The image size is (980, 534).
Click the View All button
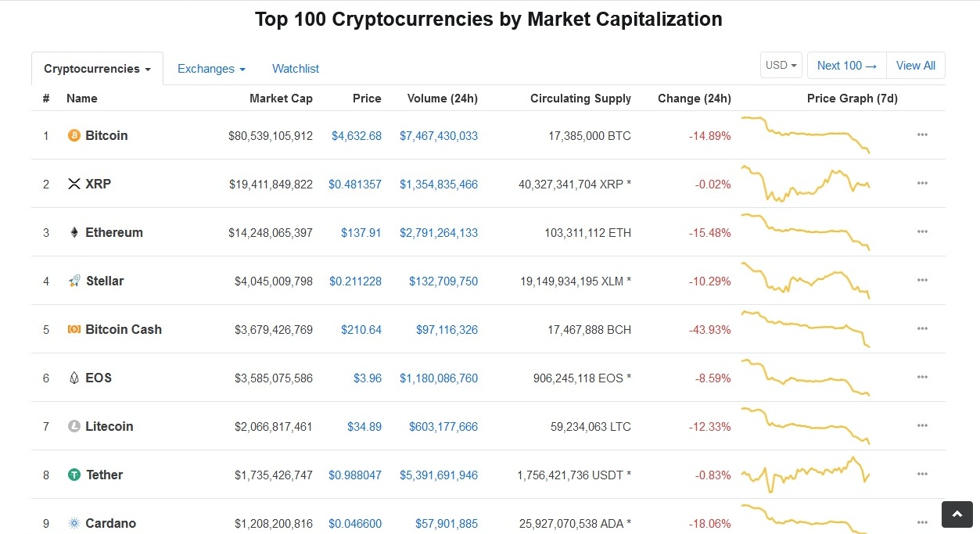(916, 66)
